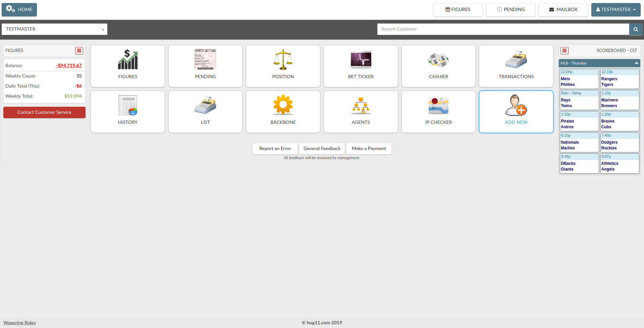The width and height of the screenshot is (644, 328).
Task: Launch the IP CHECKER tool
Action: [438, 111]
